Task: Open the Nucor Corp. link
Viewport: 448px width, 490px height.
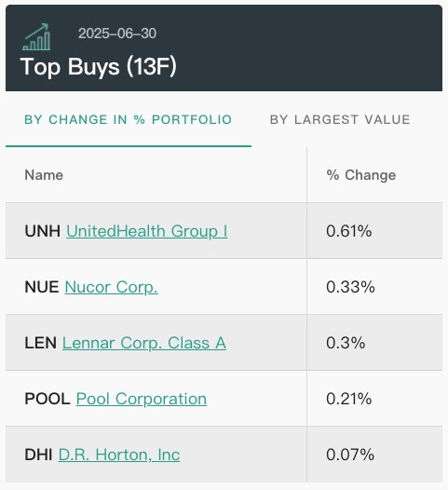Action: (x=111, y=287)
